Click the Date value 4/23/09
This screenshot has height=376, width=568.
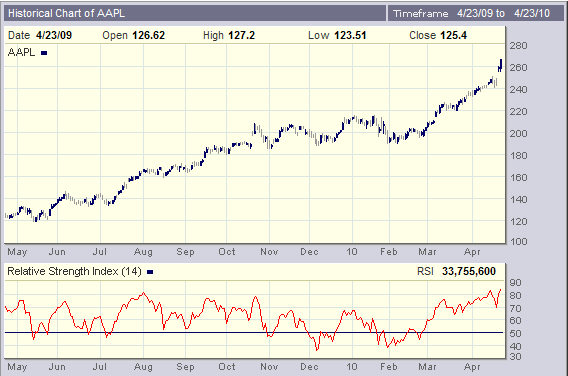(x=54, y=35)
